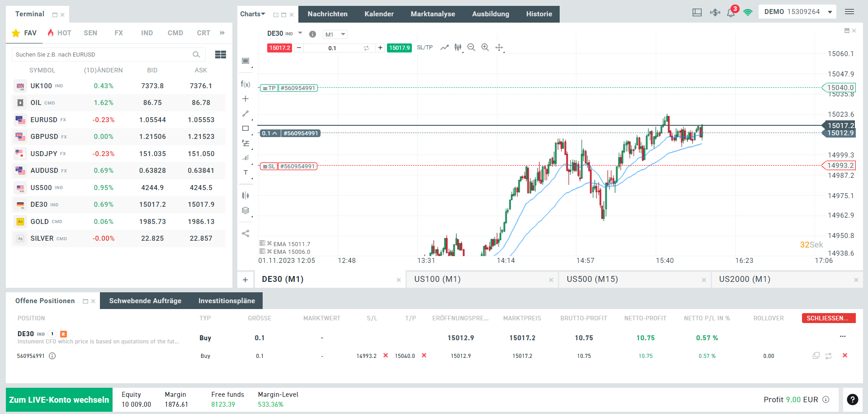Click the zoom in magnifier icon

coord(485,48)
